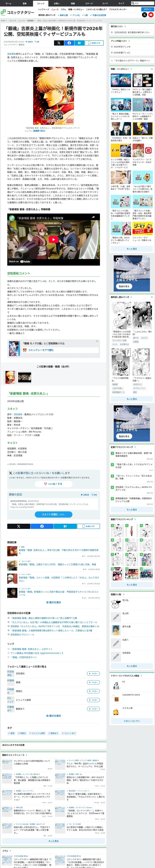Open Natalie's X account icon in header

point(145,15)
